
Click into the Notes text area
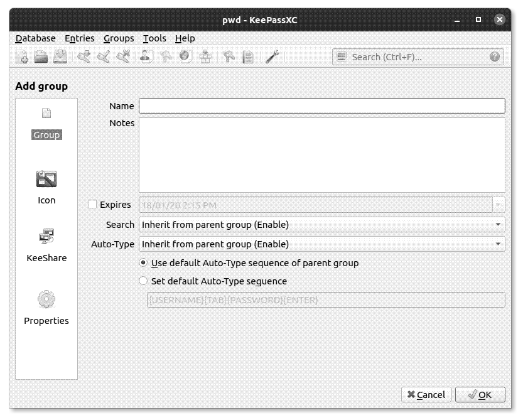[x=322, y=155]
